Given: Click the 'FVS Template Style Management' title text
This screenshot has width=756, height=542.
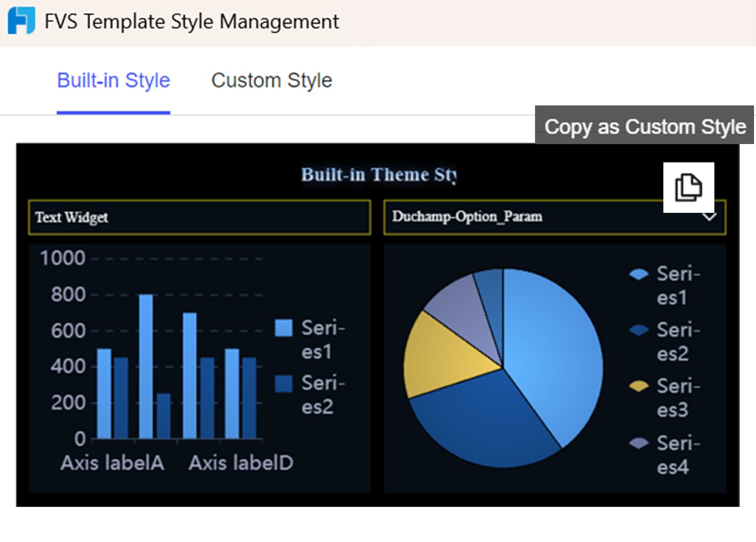Looking at the screenshot, I should (x=192, y=22).
